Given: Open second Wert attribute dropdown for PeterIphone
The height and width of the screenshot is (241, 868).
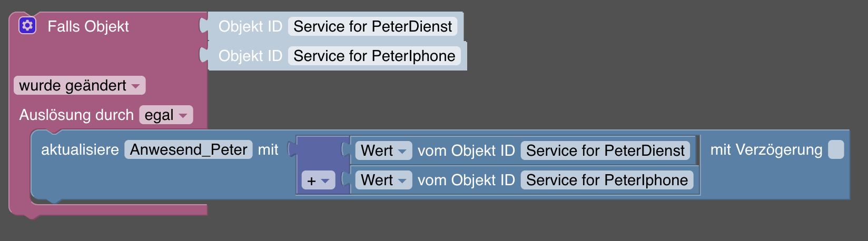Looking at the screenshot, I should click(383, 180).
